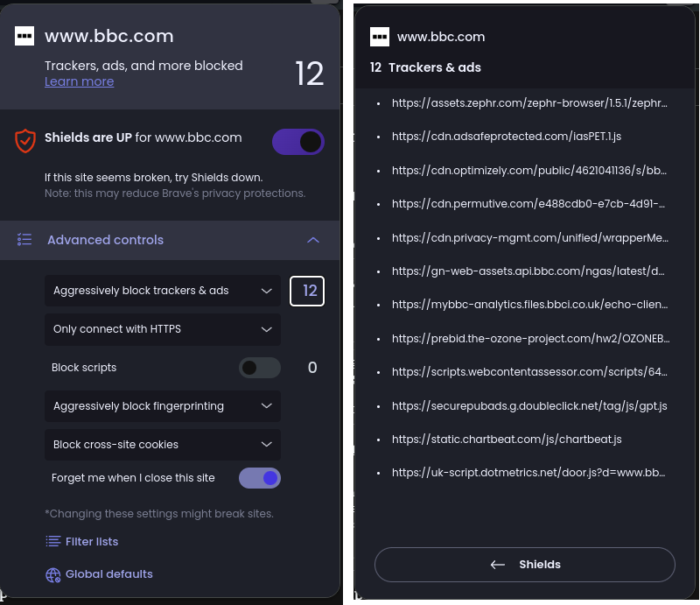Click the BBC favicon in trackers list panel

point(379,37)
